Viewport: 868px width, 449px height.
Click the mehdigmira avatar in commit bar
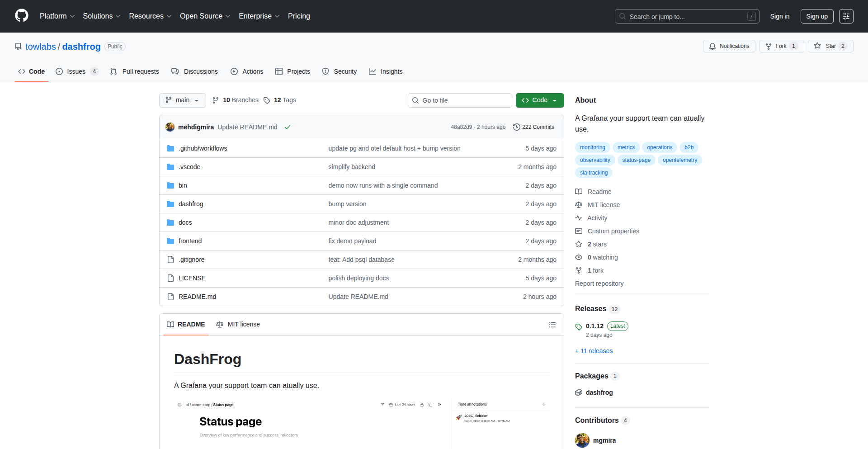170,127
